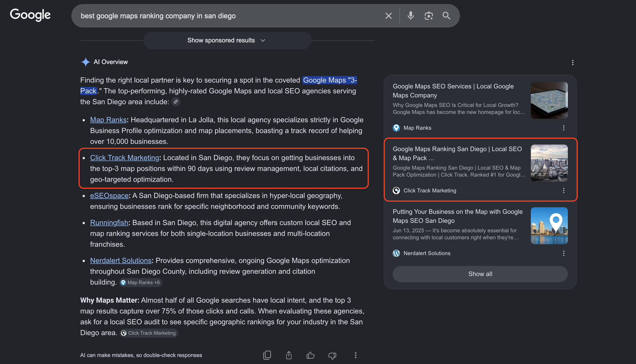This screenshot has width=636, height=364.
Task: Click the map pin waterfront thumbnail
Action: 549,226
